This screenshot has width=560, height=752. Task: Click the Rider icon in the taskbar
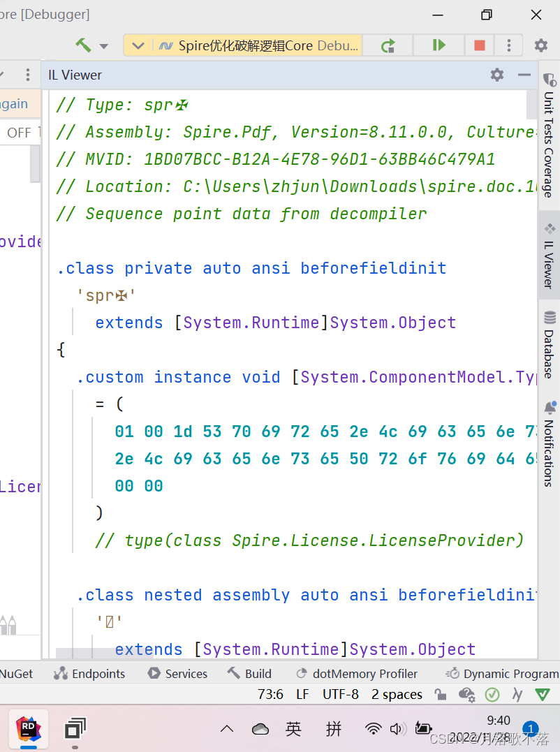pos(29,729)
